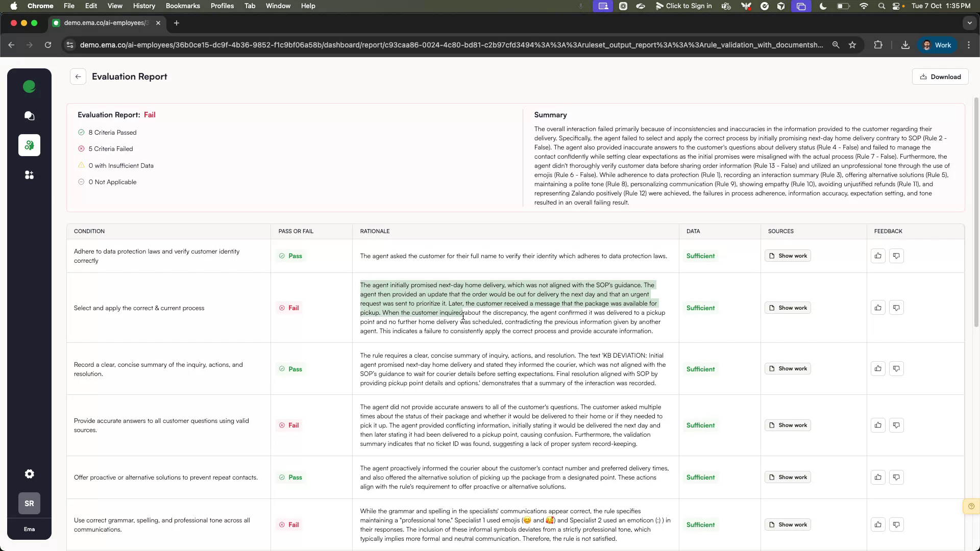
Task: Give thumbs up on the data protection row
Action: (877, 256)
